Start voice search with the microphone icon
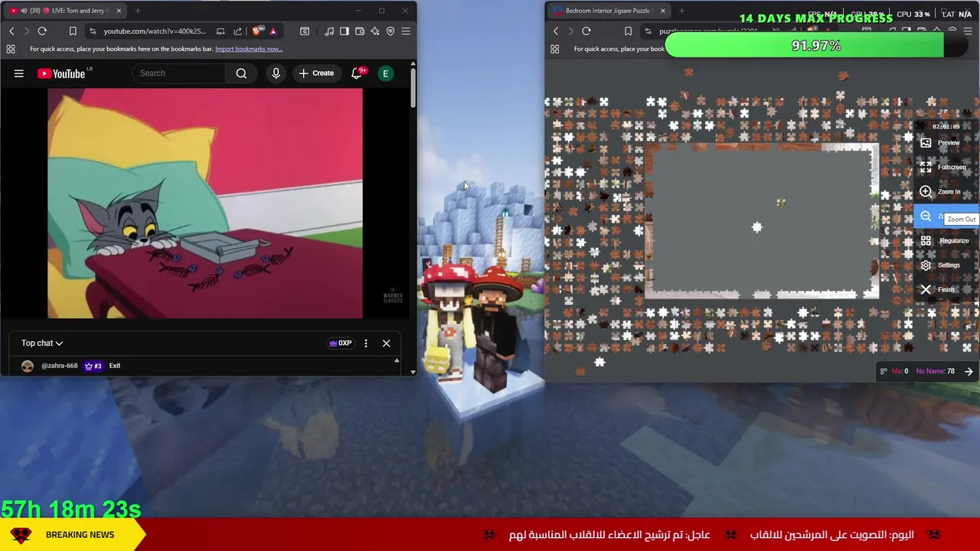Viewport: 980px width, 551px height. coord(276,73)
